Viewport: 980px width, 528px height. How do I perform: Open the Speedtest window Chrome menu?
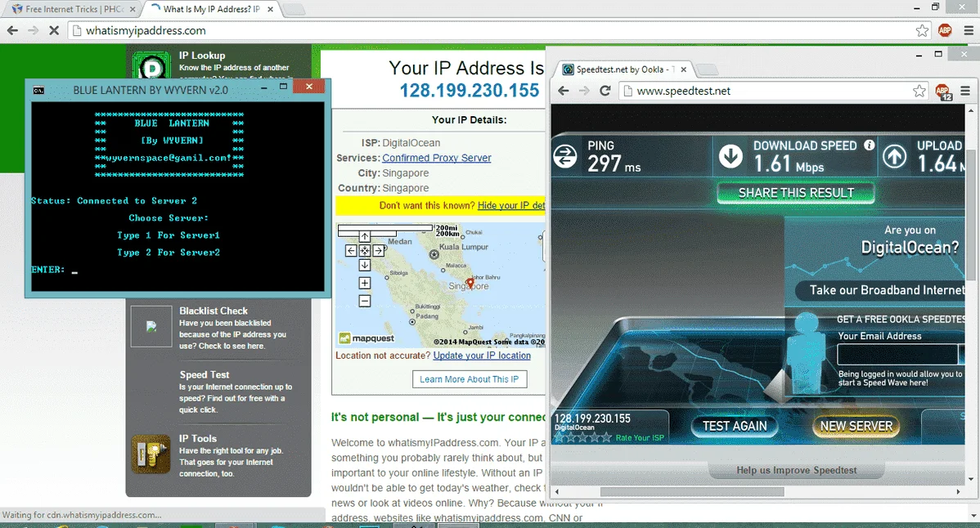coord(965,91)
